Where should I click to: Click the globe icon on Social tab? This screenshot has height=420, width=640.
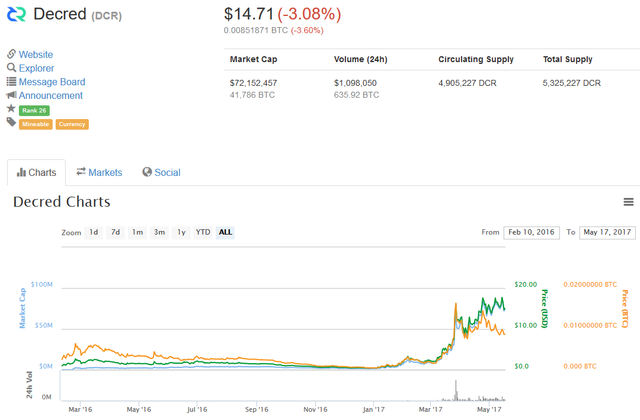tap(147, 172)
